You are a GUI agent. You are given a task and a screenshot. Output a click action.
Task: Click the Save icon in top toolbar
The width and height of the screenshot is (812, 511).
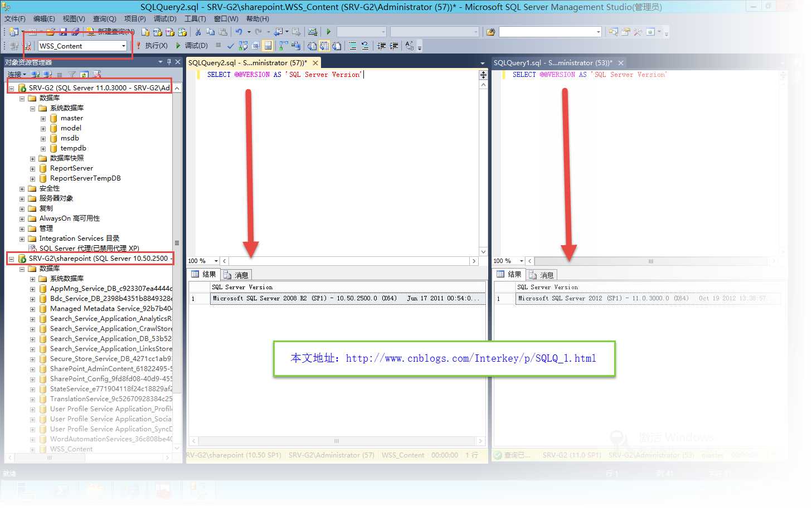pos(63,32)
